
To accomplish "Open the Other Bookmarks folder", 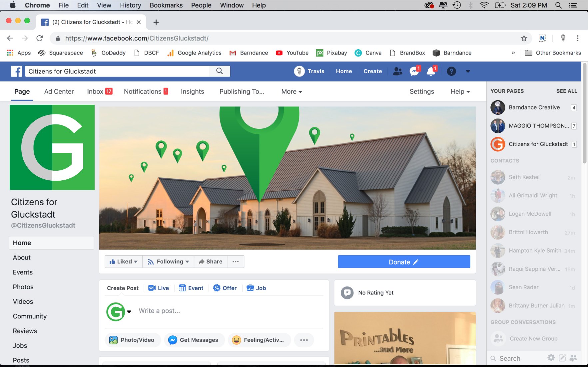I will coord(553,53).
